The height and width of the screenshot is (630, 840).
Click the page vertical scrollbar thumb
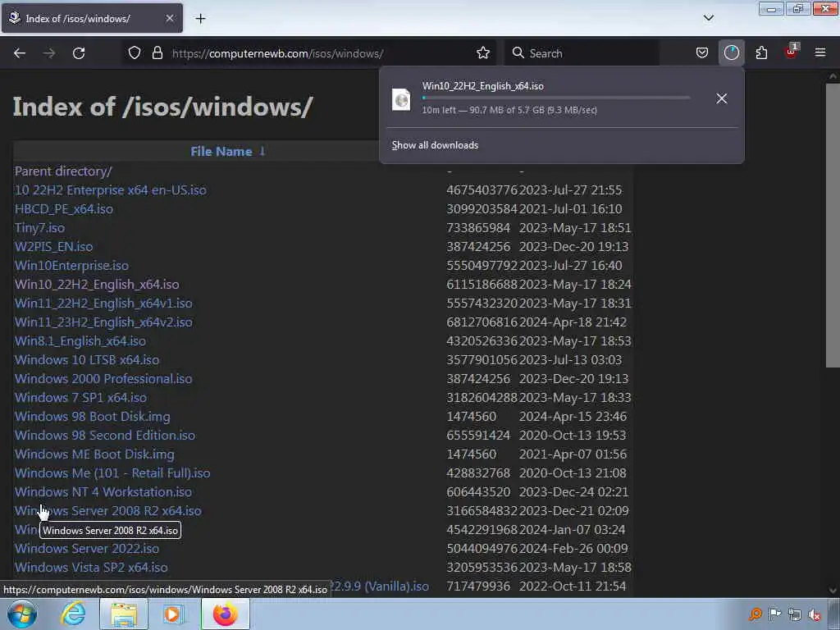[x=833, y=225]
